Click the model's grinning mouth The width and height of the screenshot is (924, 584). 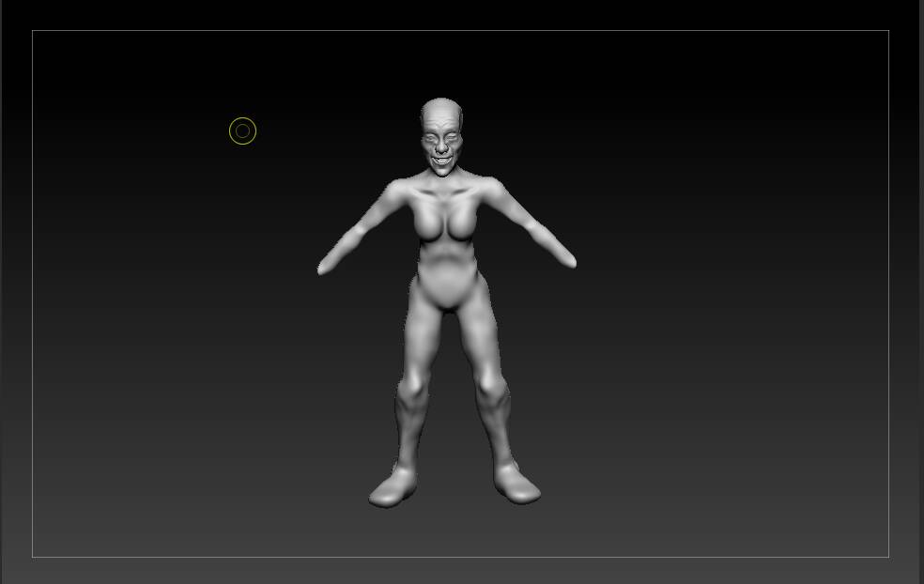click(x=442, y=160)
